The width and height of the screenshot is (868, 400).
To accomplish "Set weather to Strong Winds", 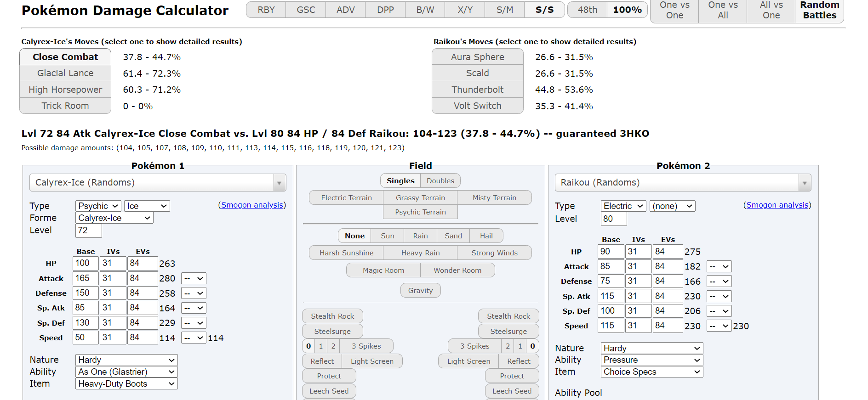I will [x=494, y=253].
